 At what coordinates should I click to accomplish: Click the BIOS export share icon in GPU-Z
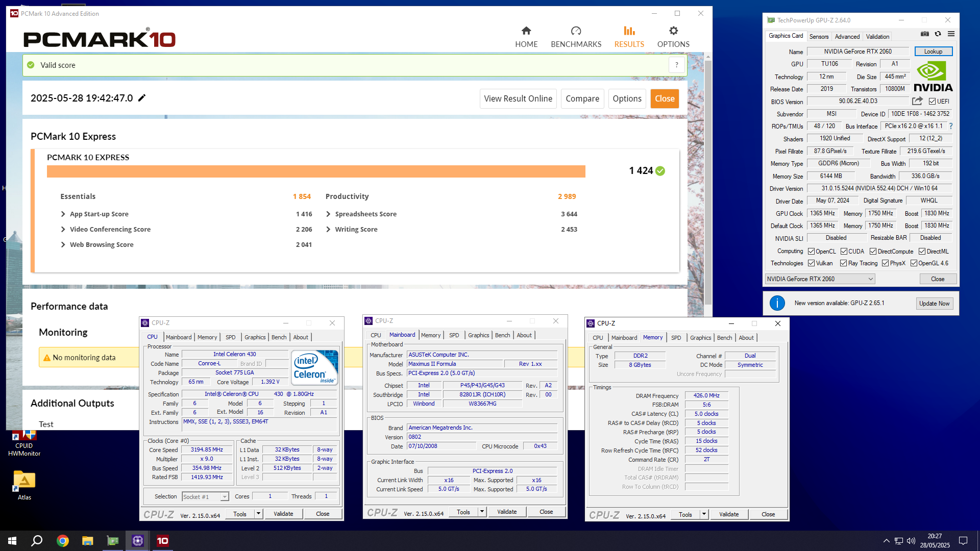coord(917,101)
